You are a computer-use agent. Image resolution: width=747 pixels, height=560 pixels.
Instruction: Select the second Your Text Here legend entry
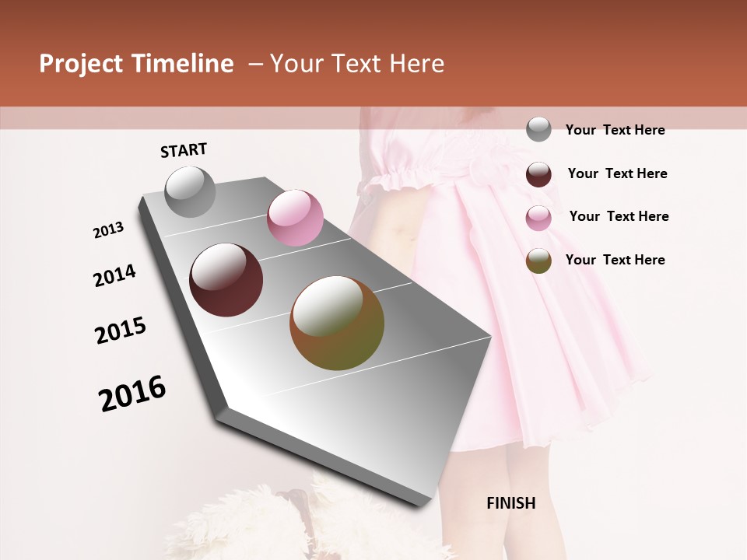(619, 173)
